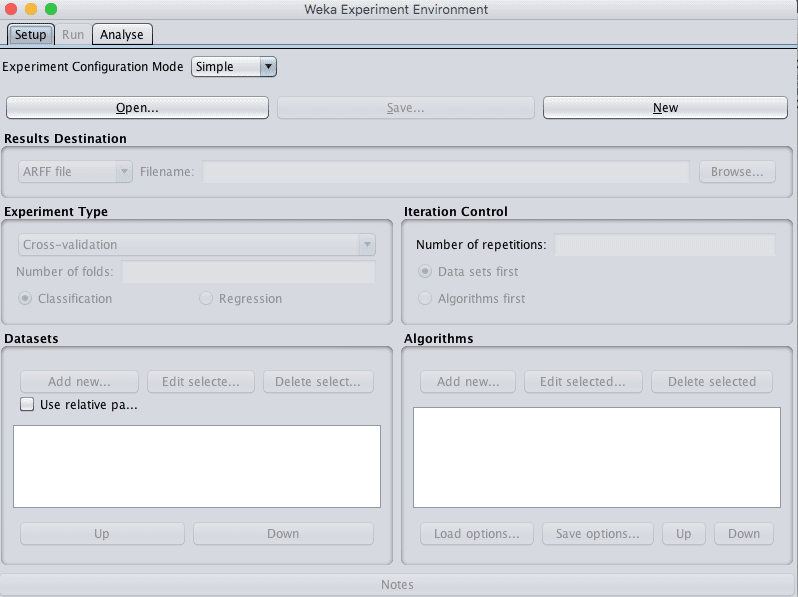The image size is (798, 597).
Task: Click Load options... button
Action: [x=477, y=534]
